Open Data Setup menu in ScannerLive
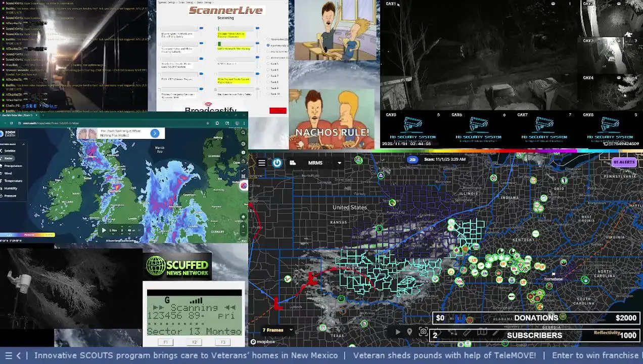Viewport: 643px width, 364px height. tap(204, 3)
